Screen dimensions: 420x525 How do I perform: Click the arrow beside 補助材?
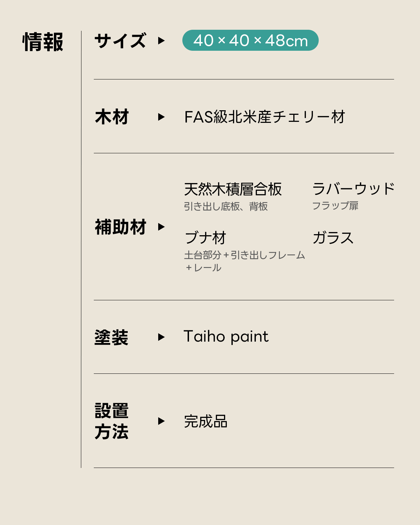pos(161,227)
